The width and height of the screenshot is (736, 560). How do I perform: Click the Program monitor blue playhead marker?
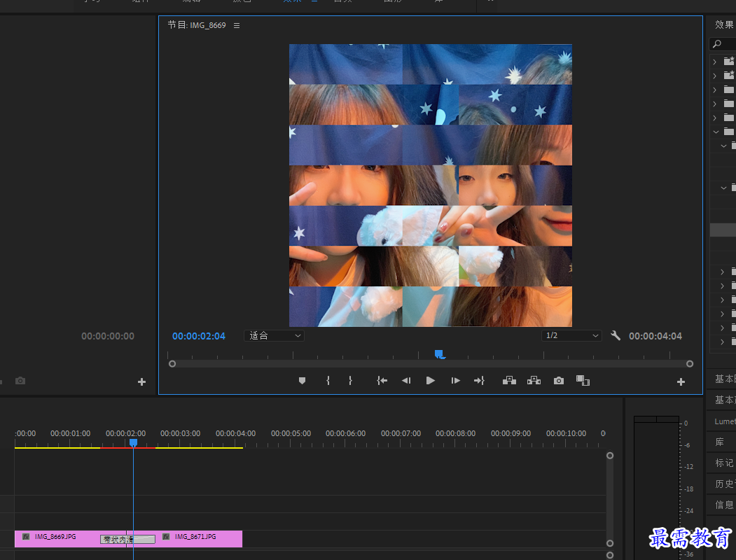point(439,353)
